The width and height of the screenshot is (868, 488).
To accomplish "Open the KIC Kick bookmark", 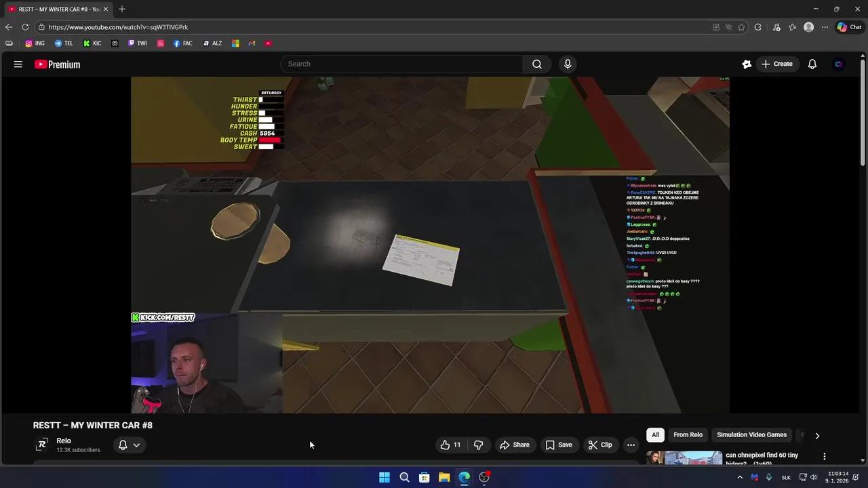I will pyautogui.click(x=92, y=43).
